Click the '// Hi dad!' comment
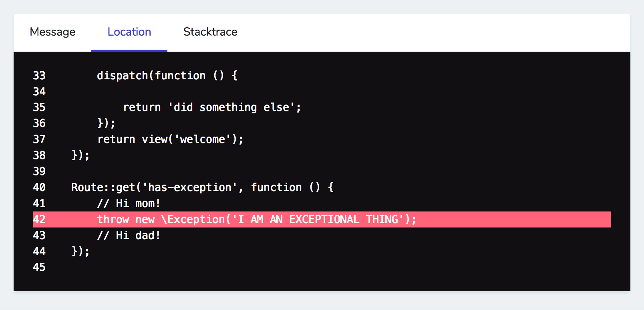This screenshot has width=644, height=310. [x=129, y=236]
